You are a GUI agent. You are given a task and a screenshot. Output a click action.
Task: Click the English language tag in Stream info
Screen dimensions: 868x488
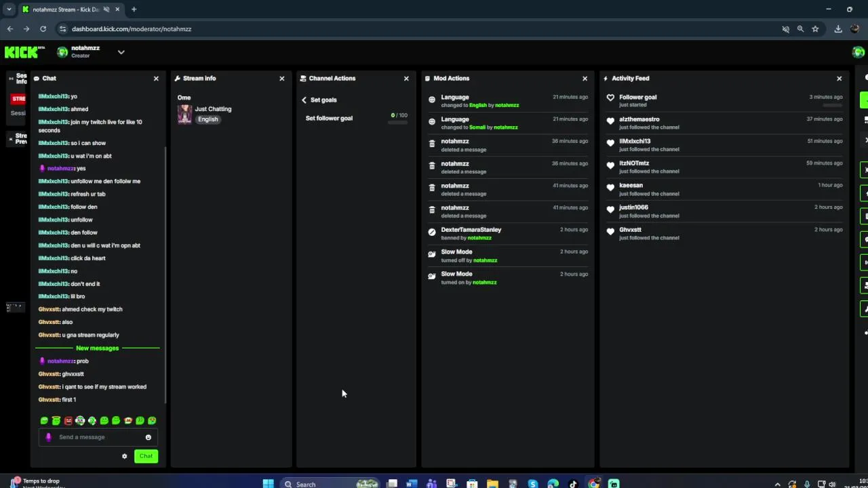coord(208,119)
